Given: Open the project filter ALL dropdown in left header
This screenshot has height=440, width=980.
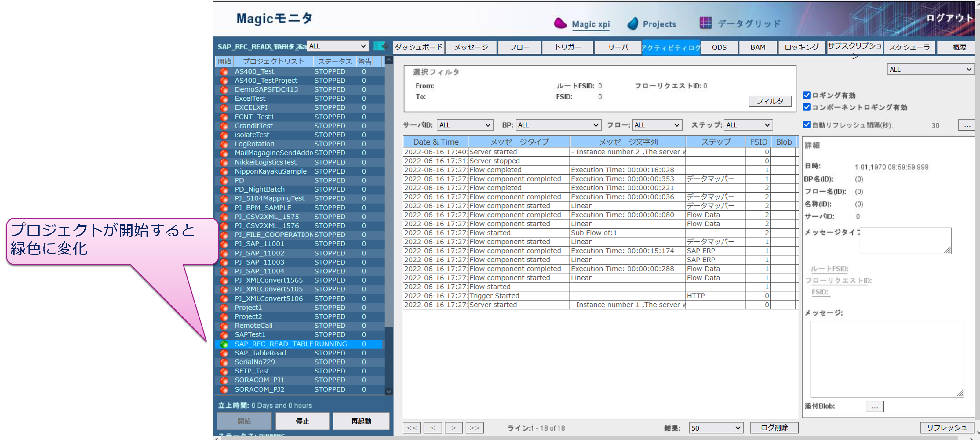Looking at the screenshot, I should [x=337, y=46].
